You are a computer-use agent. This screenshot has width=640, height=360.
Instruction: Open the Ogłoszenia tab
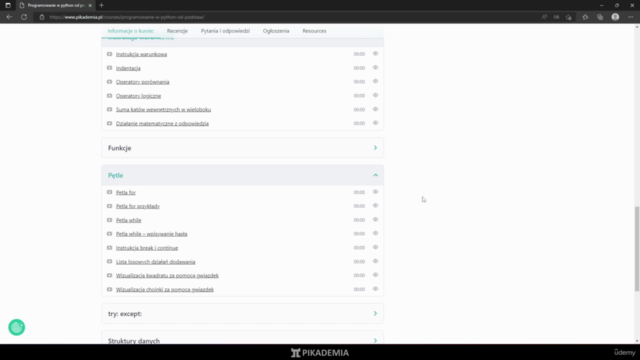(x=276, y=31)
